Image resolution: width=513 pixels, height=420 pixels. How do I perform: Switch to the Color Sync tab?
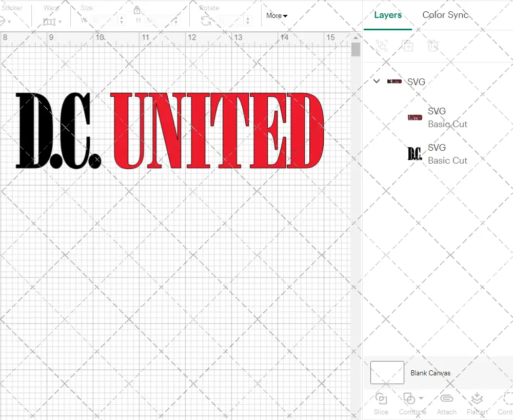pos(445,15)
